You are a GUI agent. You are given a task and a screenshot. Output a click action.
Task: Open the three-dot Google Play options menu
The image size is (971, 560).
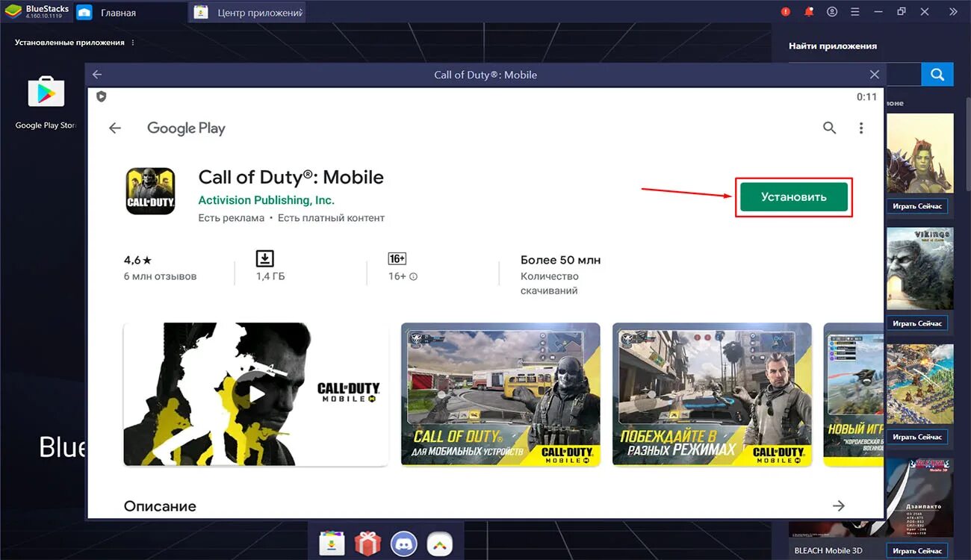[861, 128]
